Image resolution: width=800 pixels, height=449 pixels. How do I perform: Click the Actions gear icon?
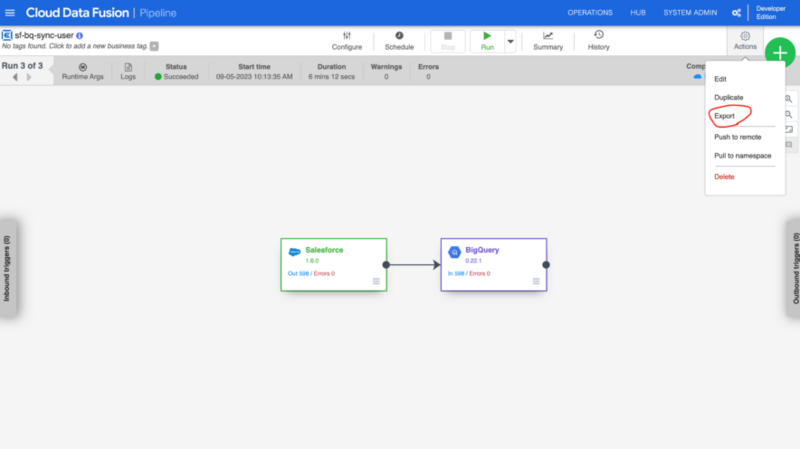(745, 40)
